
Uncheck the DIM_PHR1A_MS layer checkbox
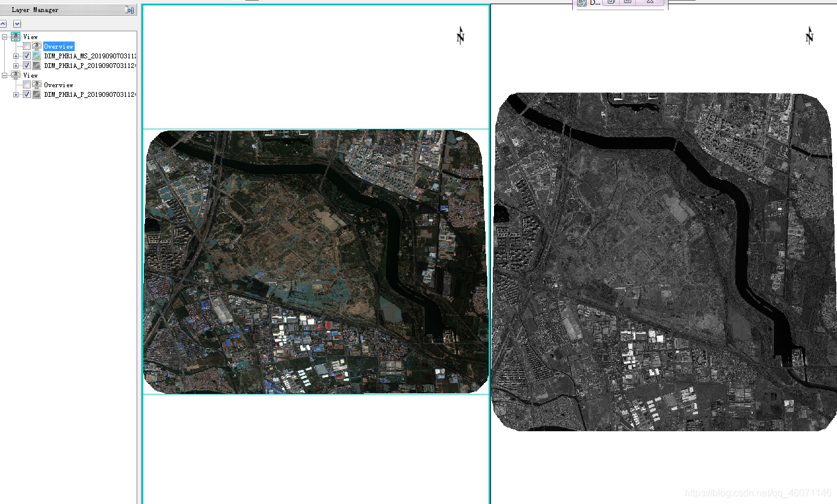26,56
